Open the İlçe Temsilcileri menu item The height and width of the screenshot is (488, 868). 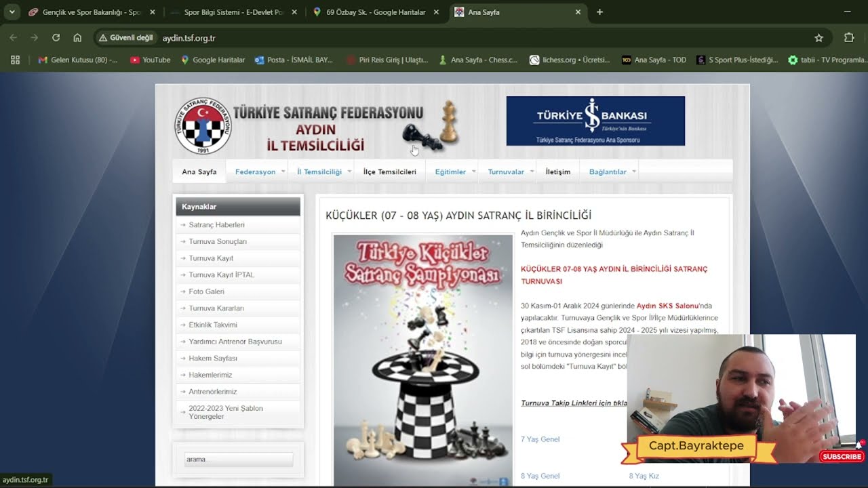pos(390,171)
